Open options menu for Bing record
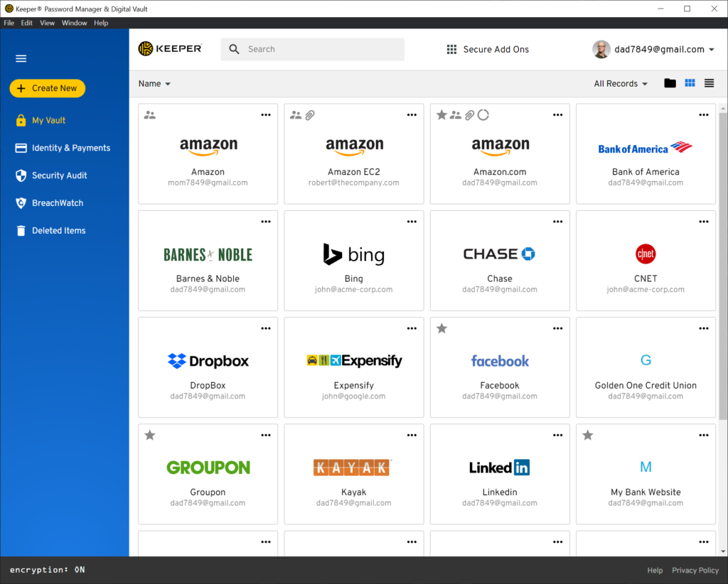Image resolution: width=728 pixels, height=584 pixels. click(412, 222)
